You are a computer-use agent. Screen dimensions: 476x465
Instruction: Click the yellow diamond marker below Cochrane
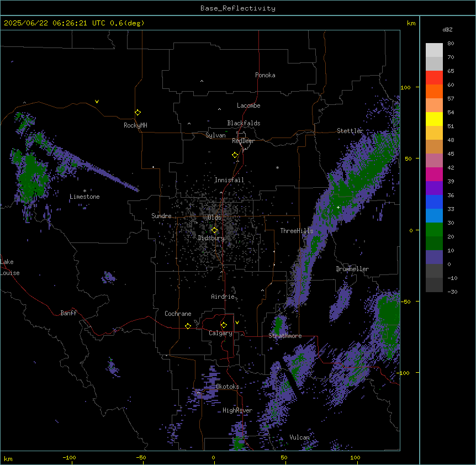pos(188,326)
